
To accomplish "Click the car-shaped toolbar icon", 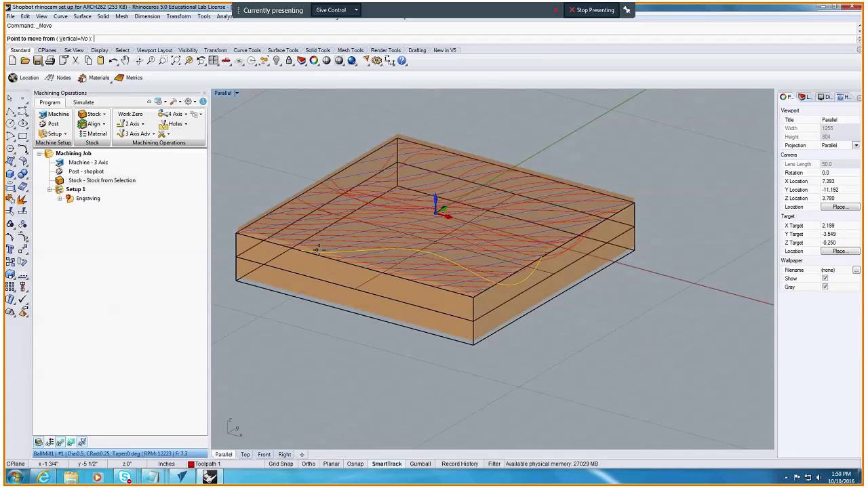I will tap(226, 61).
